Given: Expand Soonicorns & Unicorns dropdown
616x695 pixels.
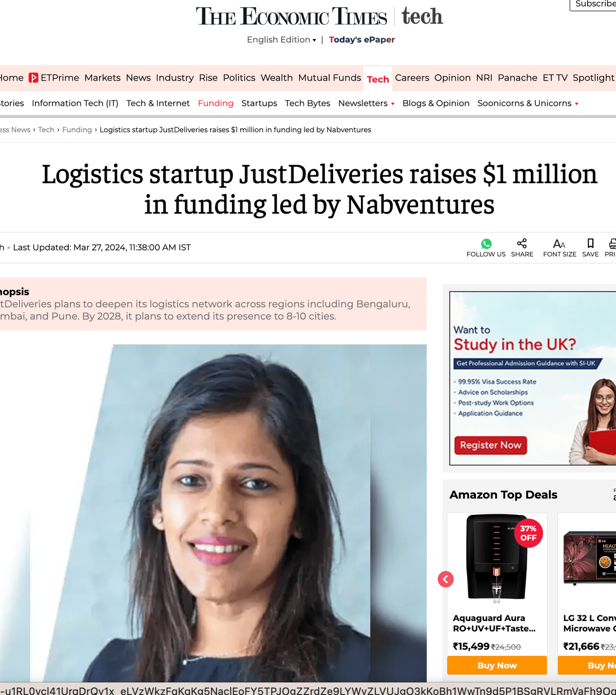Looking at the screenshot, I should pos(576,104).
